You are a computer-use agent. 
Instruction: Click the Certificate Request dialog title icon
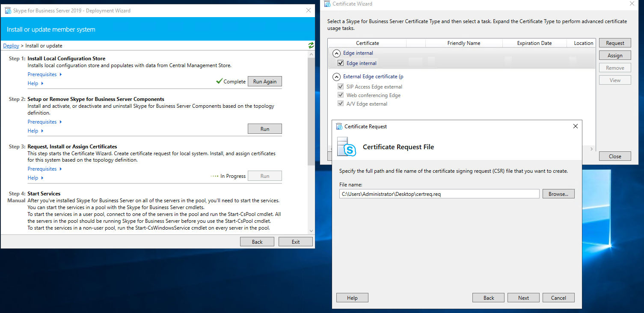point(339,127)
